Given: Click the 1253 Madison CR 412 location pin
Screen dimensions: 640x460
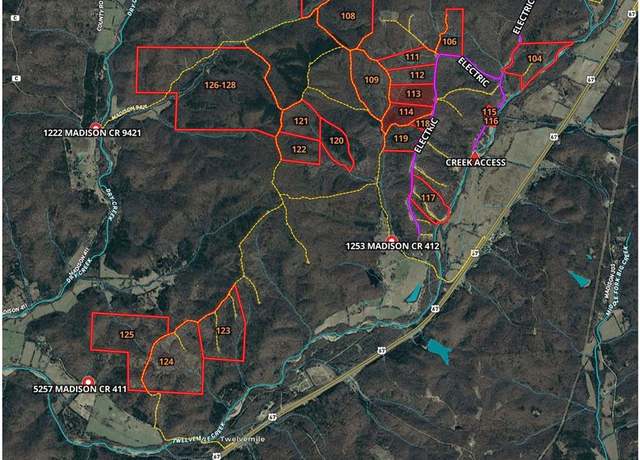Looking at the screenshot, I should 392,240.
